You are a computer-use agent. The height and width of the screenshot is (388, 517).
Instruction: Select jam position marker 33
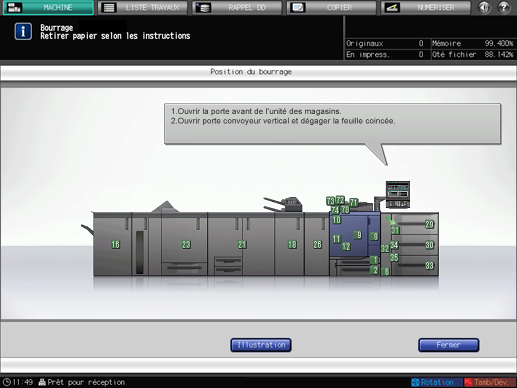click(x=429, y=265)
